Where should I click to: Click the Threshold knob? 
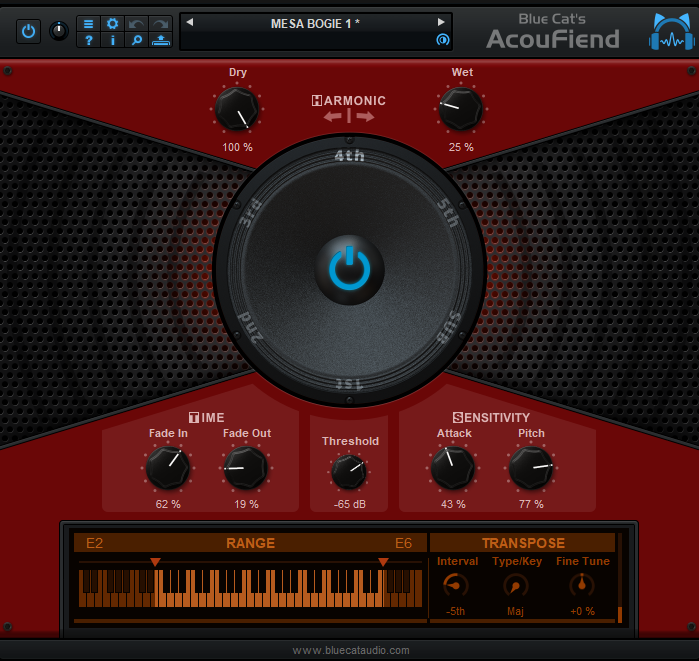tap(349, 472)
